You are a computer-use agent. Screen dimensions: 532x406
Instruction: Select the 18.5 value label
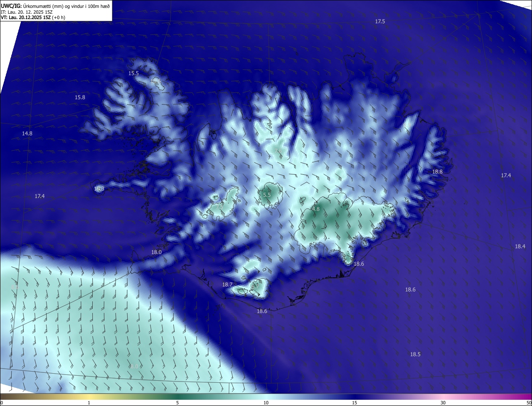click(415, 354)
